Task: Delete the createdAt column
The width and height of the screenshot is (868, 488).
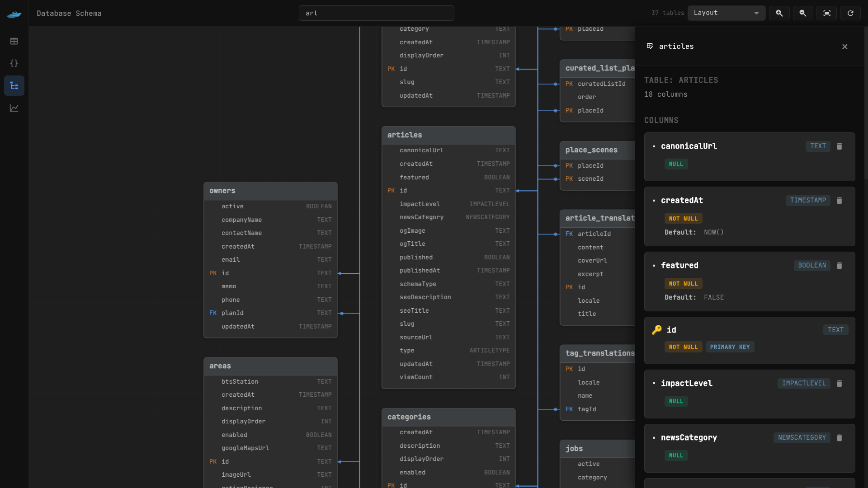Action: (x=840, y=201)
